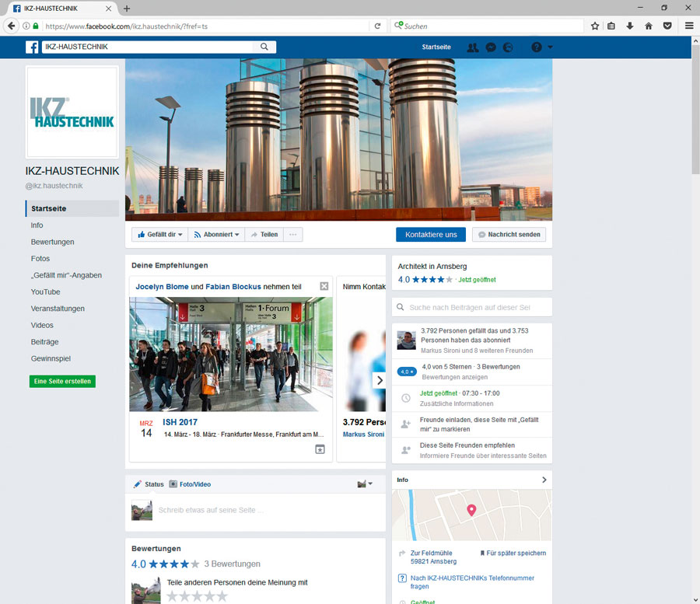The height and width of the screenshot is (604, 700).
Task: Click Bewertungen anzeigen link
Action: (x=454, y=377)
